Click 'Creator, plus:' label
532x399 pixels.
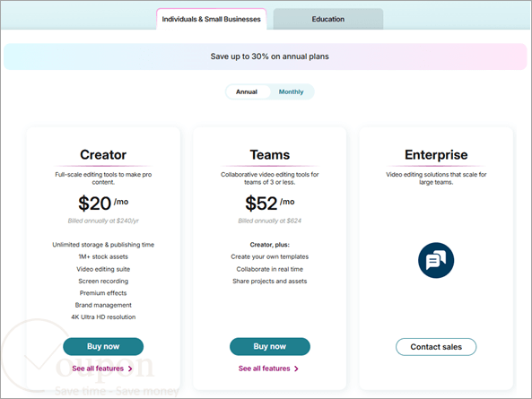(x=270, y=245)
